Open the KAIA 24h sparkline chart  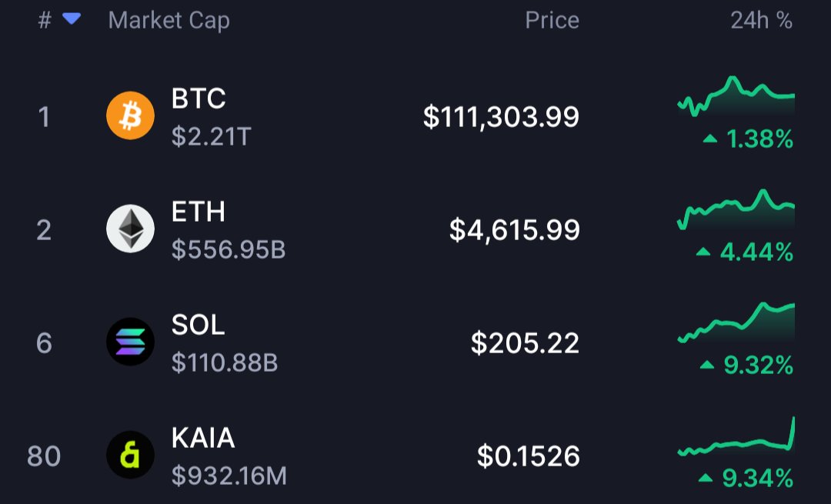coord(736,437)
